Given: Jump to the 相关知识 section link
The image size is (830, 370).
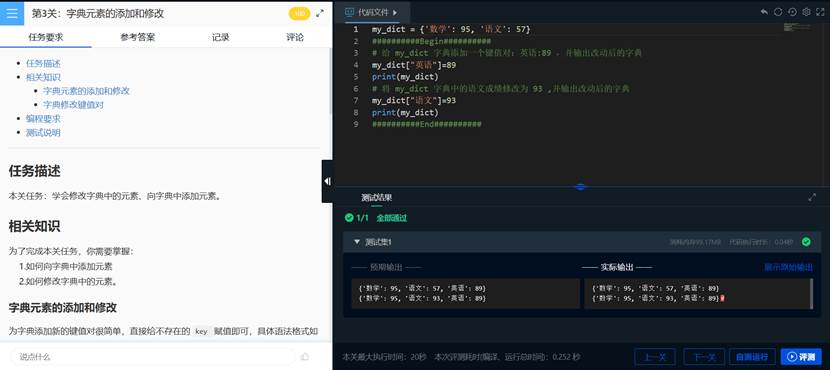Looking at the screenshot, I should pyautogui.click(x=43, y=77).
